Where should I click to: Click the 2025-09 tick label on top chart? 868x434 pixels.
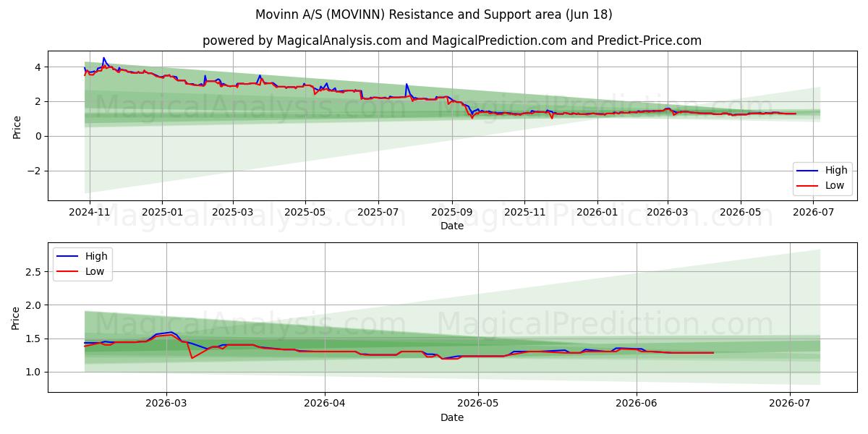(451, 213)
